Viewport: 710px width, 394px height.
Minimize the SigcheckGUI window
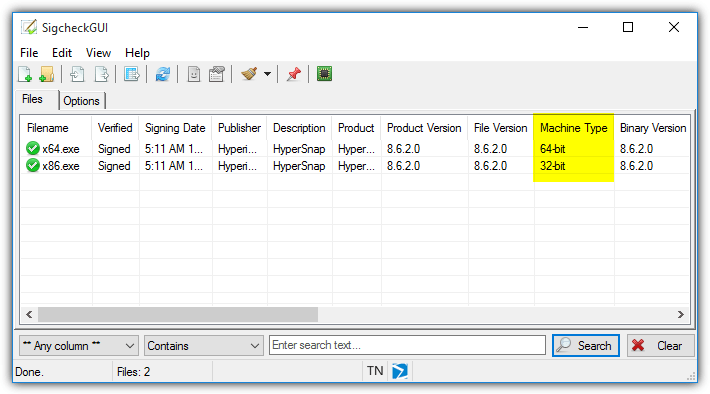click(583, 27)
